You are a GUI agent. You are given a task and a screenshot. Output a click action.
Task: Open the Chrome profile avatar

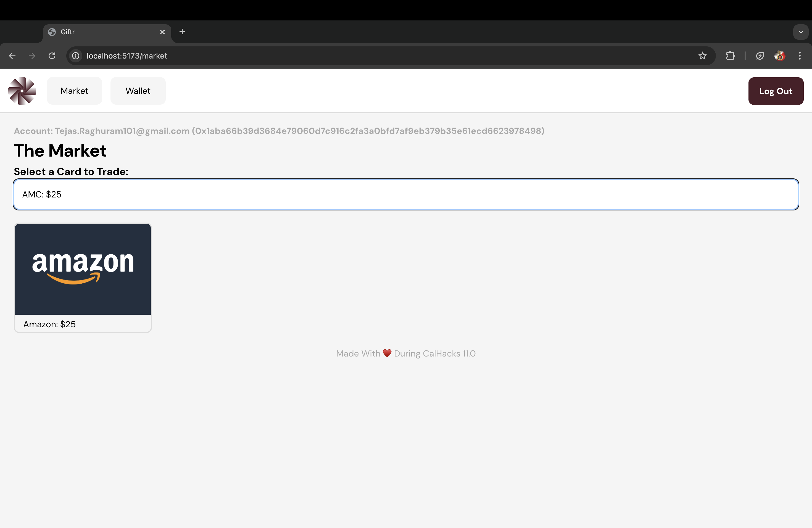tap(780, 56)
